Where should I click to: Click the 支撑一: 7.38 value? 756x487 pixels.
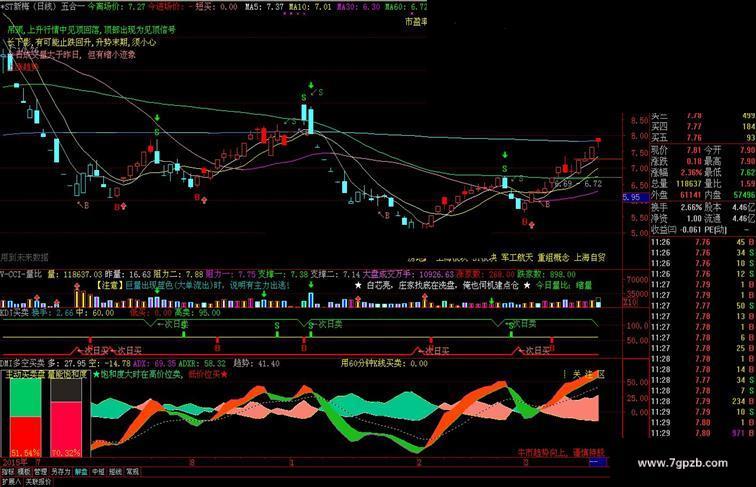[x=283, y=274]
